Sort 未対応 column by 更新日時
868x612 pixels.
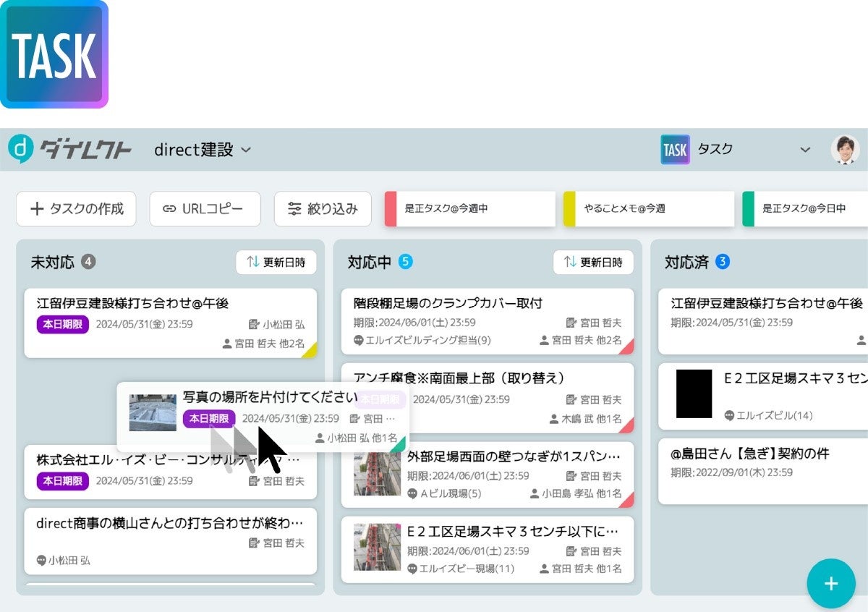[x=276, y=263]
